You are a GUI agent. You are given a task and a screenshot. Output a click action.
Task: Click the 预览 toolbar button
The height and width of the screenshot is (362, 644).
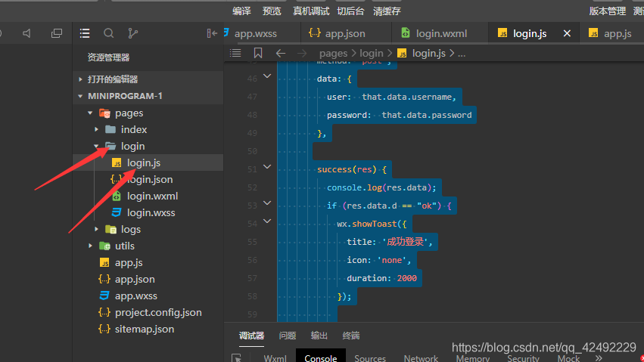[272, 11]
